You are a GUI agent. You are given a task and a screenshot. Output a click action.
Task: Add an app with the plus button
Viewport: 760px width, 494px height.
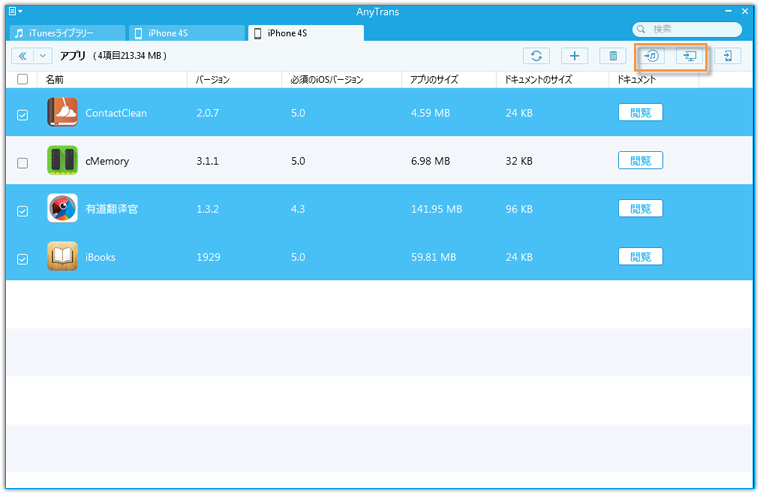[x=574, y=56]
